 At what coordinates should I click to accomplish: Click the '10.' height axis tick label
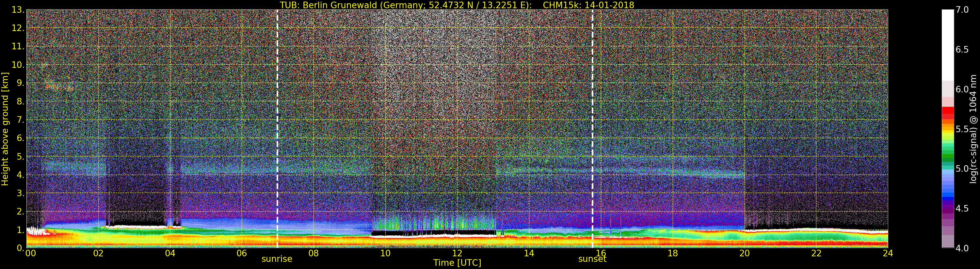[18, 65]
